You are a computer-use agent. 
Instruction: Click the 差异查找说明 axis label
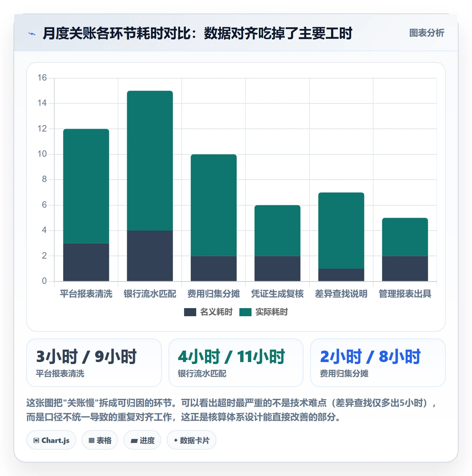click(341, 294)
